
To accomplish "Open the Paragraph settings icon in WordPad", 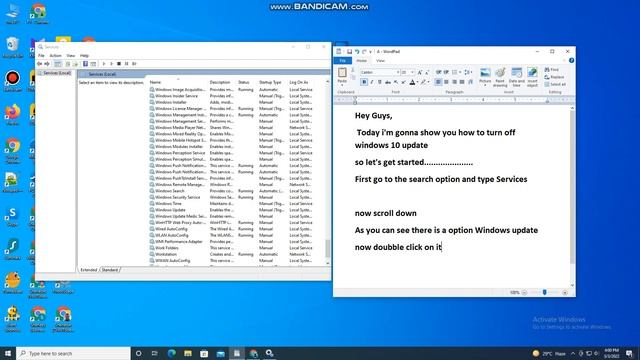I will (470, 82).
